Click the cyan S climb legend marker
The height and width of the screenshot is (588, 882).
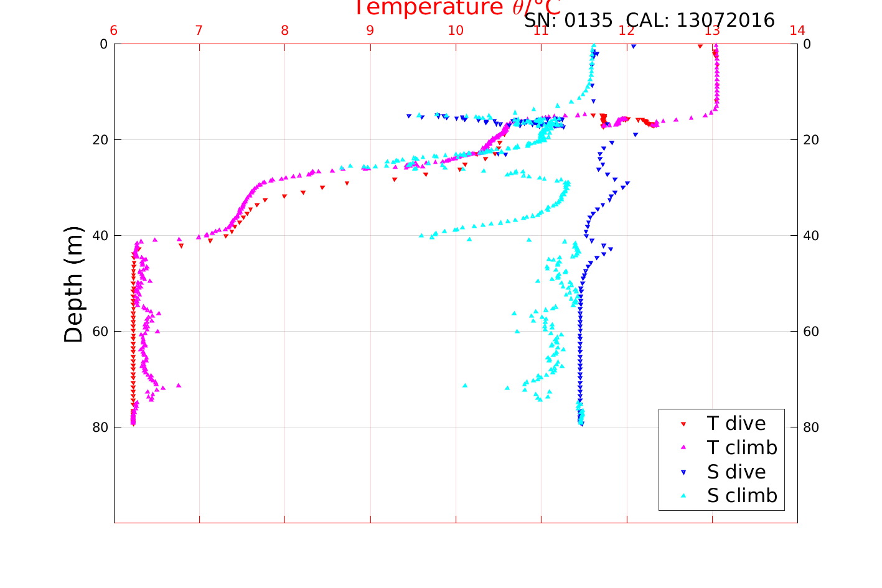683,496
